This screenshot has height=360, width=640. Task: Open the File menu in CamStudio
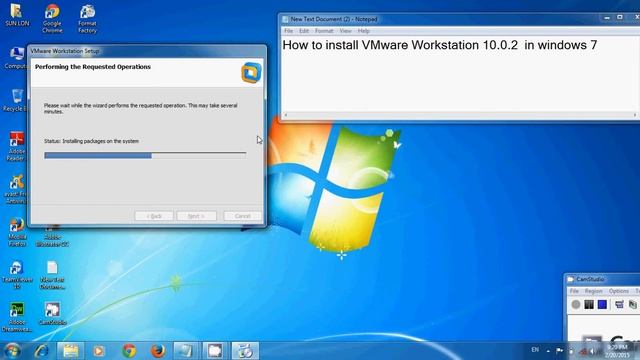574,291
